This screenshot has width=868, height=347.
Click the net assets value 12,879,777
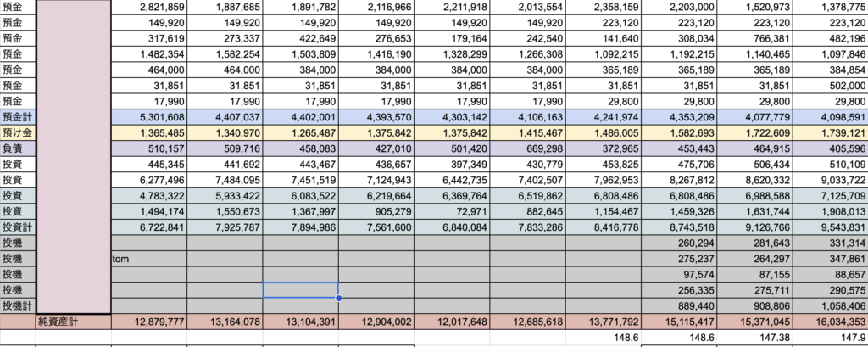point(148,322)
